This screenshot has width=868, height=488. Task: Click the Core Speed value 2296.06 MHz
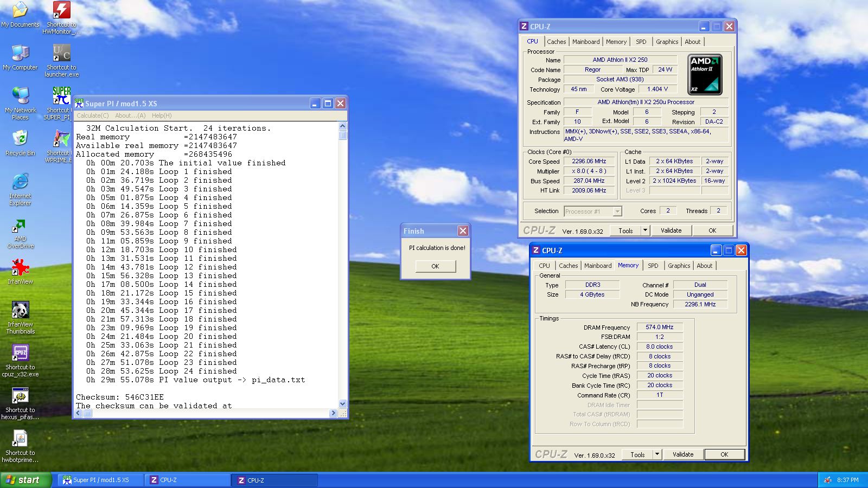point(589,161)
